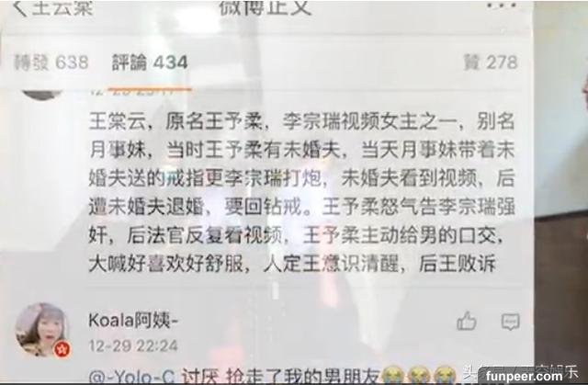This screenshot has height=385, width=588.
Task: Like Koala阿姨- comment with thumbs-up icon
Action: (x=467, y=322)
